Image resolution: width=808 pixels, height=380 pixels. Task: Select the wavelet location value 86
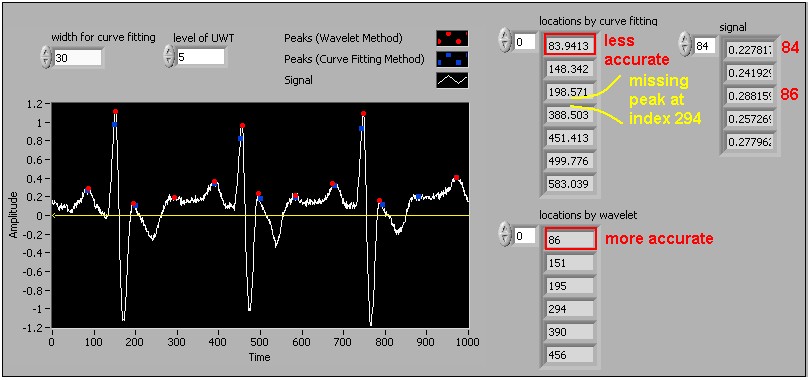click(570, 239)
